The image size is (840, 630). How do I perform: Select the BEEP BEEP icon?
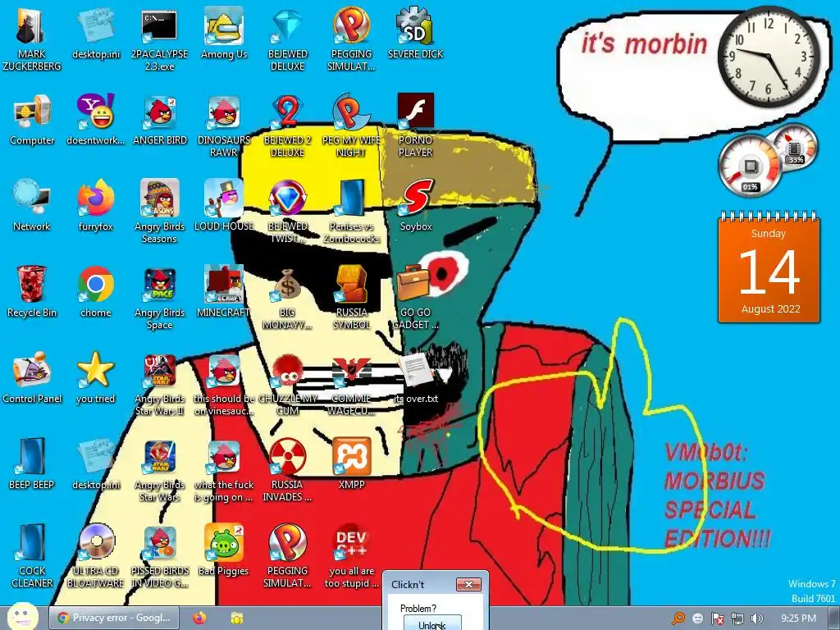coord(32,464)
